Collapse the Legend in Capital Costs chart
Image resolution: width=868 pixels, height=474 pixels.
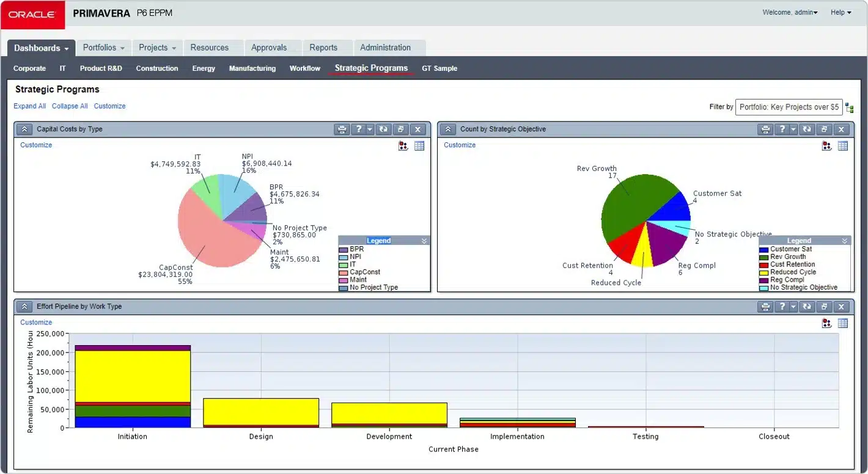pos(424,241)
